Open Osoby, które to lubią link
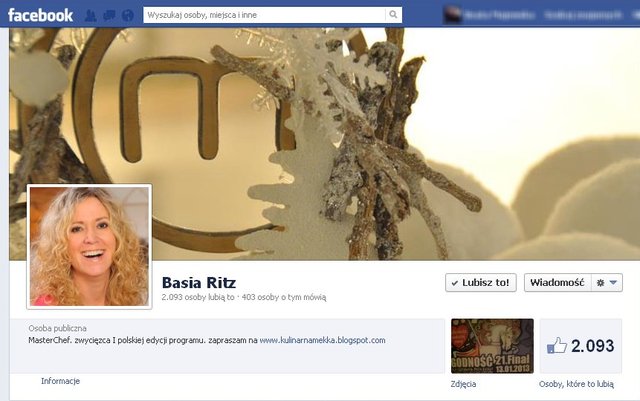This screenshot has height=401, width=640. 576,384
